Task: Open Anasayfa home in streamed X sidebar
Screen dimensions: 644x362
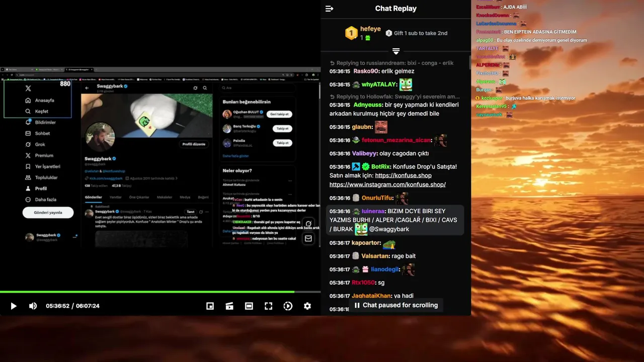Action: point(40,100)
